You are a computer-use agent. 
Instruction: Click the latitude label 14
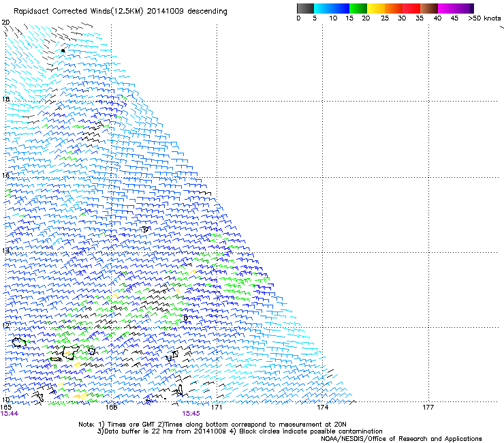(x=5, y=251)
